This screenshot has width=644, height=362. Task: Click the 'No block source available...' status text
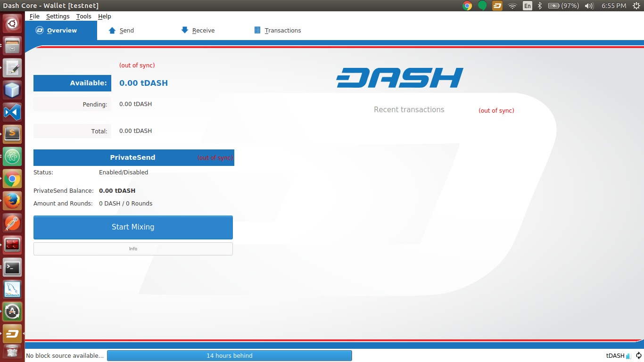pyautogui.click(x=65, y=355)
